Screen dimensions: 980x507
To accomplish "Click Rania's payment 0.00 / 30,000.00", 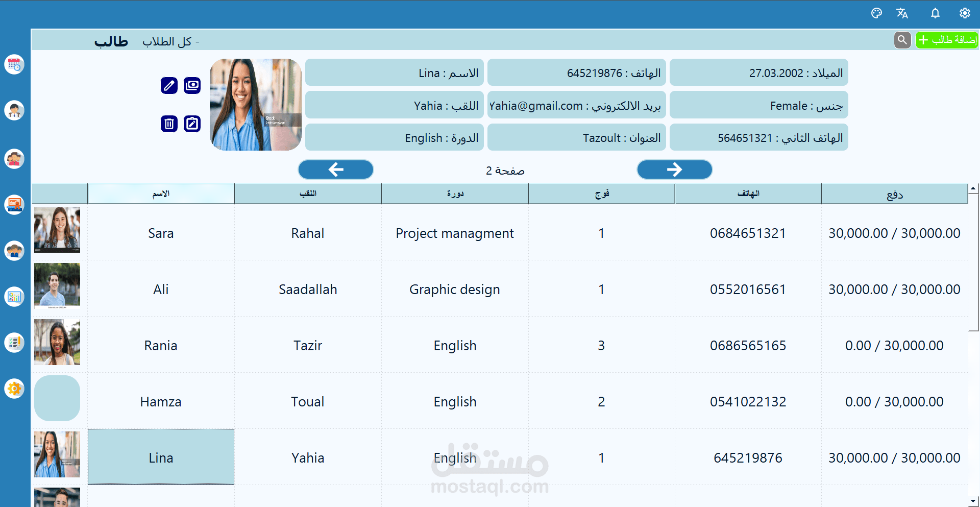I will (x=895, y=345).
